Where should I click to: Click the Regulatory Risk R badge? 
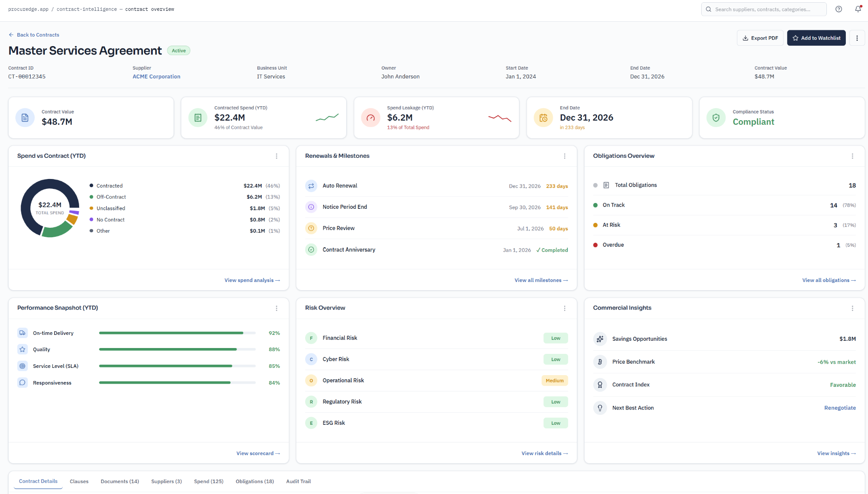click(311, 402)
